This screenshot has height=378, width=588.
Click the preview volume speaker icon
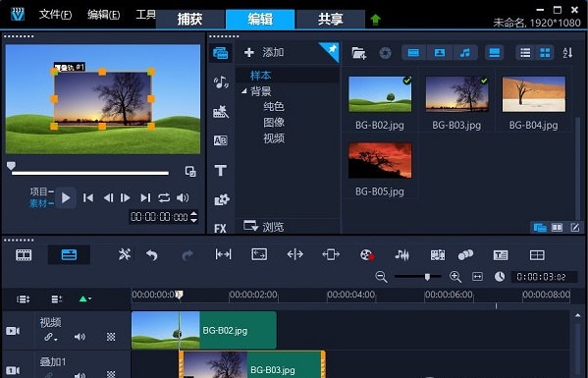click(x=183, y=197)
